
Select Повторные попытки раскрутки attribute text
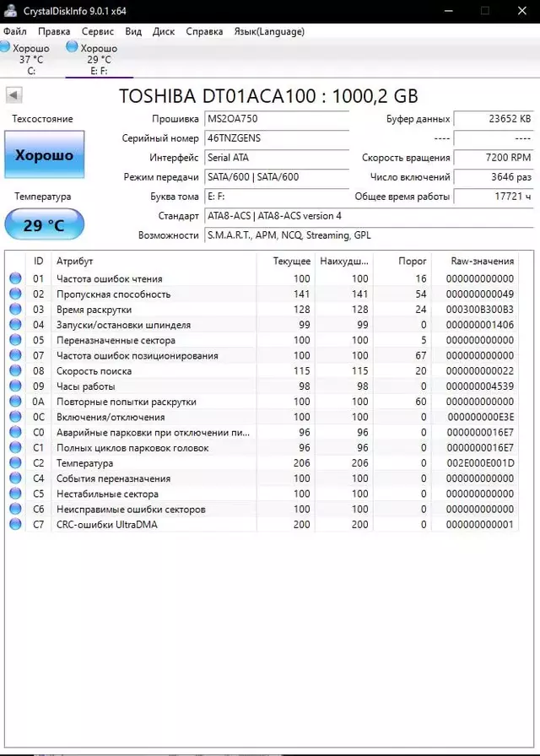pyautogui.click(x=127, y=402)
